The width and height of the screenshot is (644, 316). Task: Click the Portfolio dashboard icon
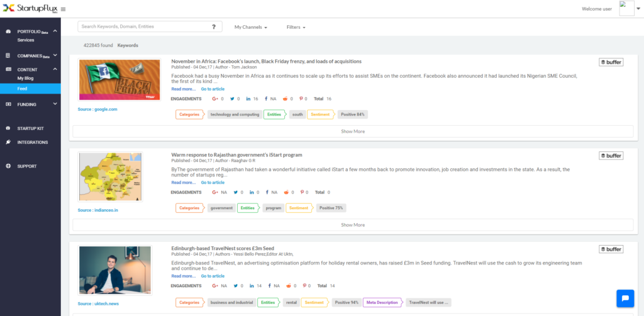pos(8,31)
